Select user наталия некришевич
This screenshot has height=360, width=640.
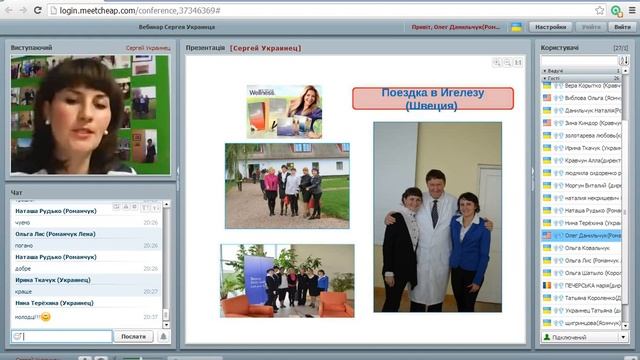581,198
